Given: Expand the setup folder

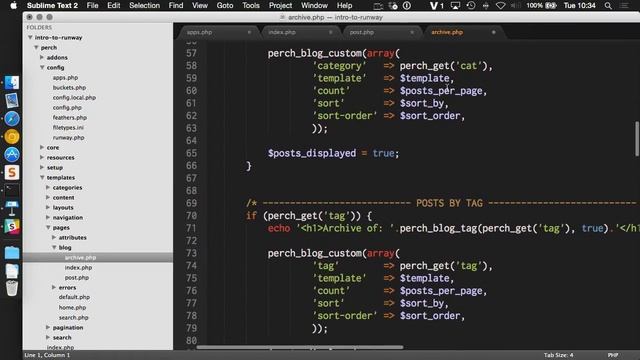Looking at the screenshot, I should pyautogui.click(x=42, y=167).
